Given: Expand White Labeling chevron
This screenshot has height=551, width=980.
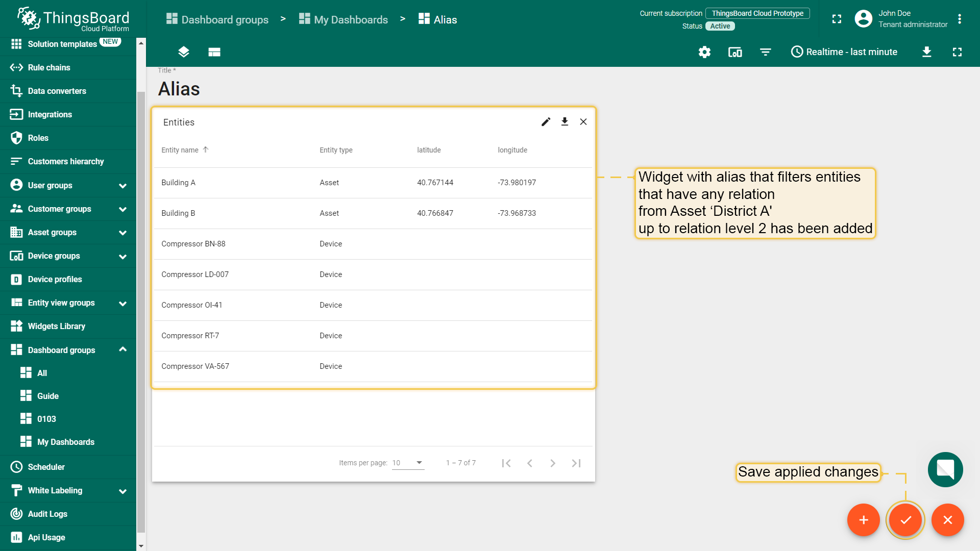Looking at the screenshot, I should click(x=122, y=491).
